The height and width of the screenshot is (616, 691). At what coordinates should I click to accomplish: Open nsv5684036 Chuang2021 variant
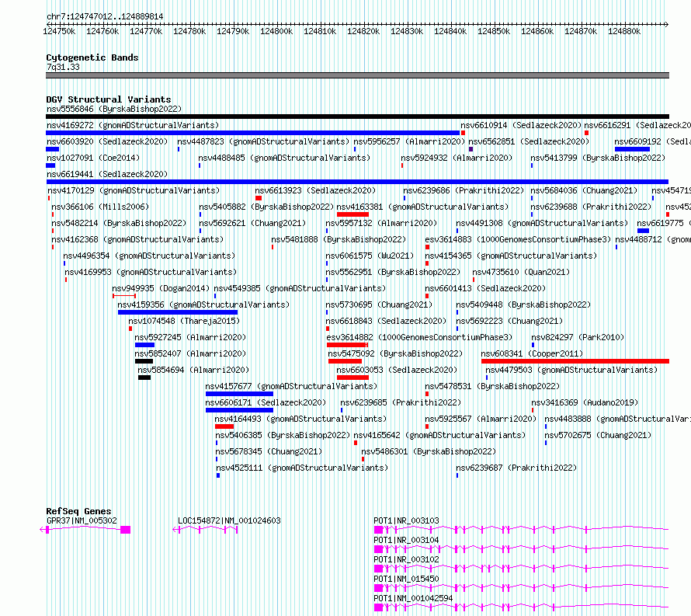point(584,190)
